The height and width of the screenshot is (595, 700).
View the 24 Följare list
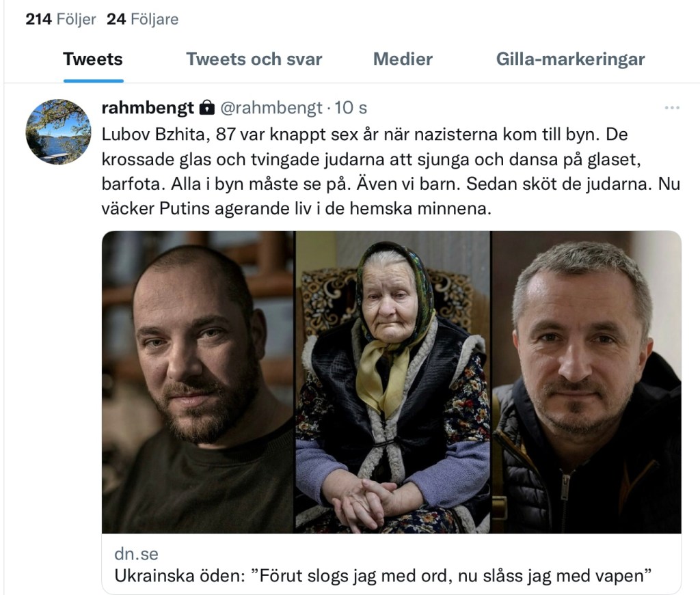click(142, 19)
